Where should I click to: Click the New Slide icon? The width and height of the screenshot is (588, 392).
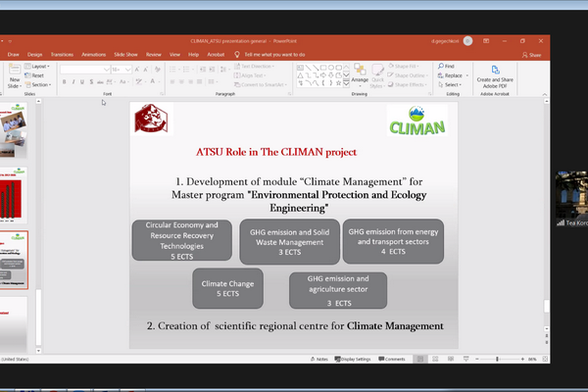coord(14,74)
